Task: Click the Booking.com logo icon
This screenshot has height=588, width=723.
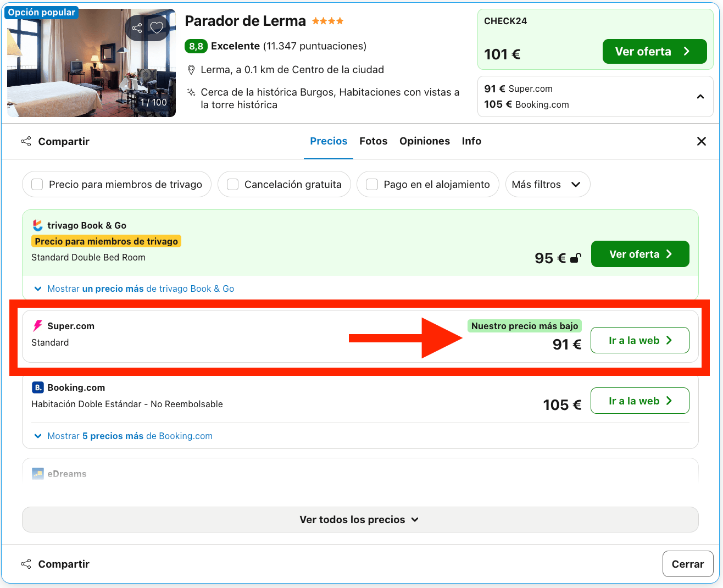Action: click(37, 387)
